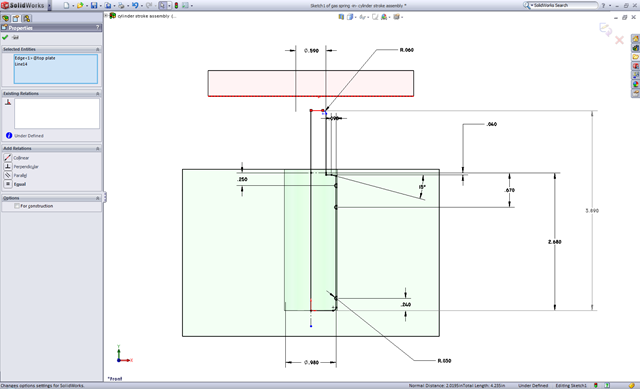Expand the cylinder stroke assembly tree node

[106, 16]
